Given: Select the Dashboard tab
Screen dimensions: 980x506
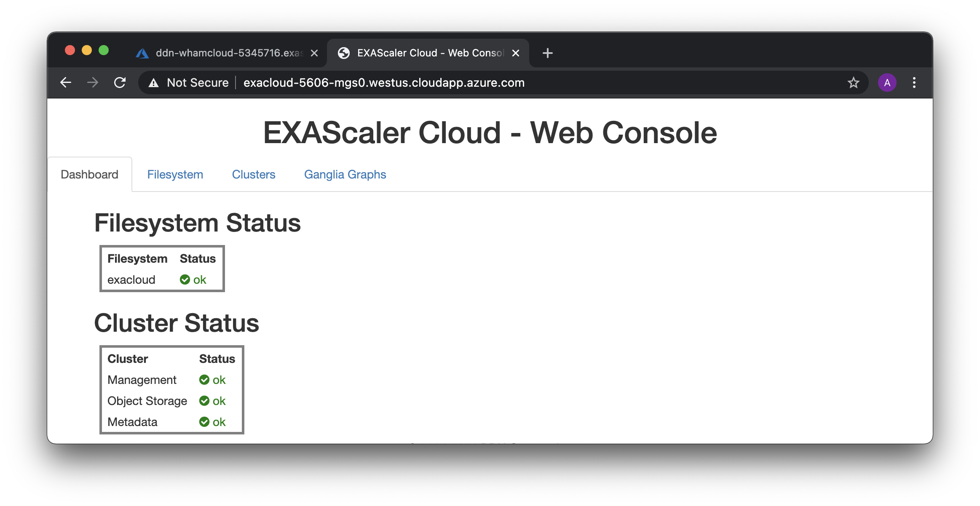Looking at the screenshot, I should coord(89,174).
